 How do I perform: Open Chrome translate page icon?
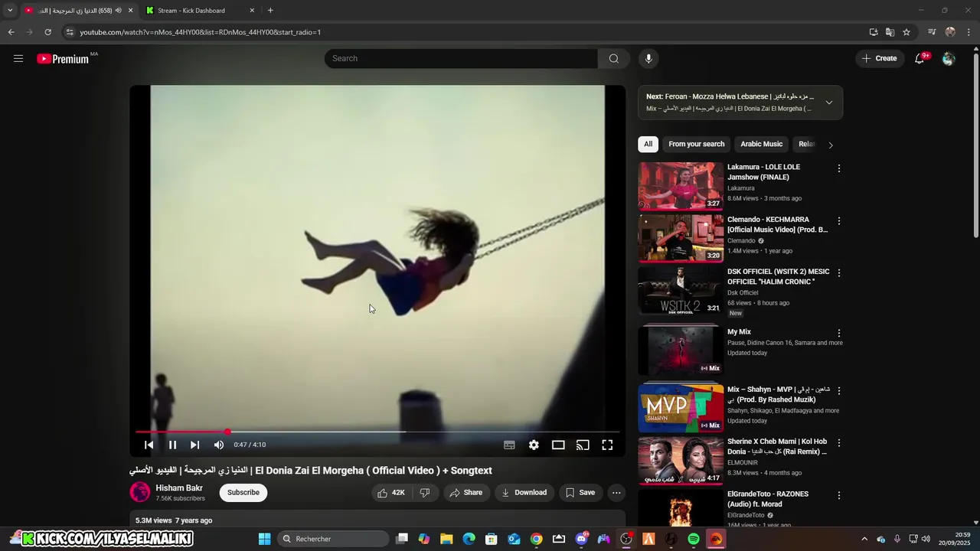click(x=890, y=32)
